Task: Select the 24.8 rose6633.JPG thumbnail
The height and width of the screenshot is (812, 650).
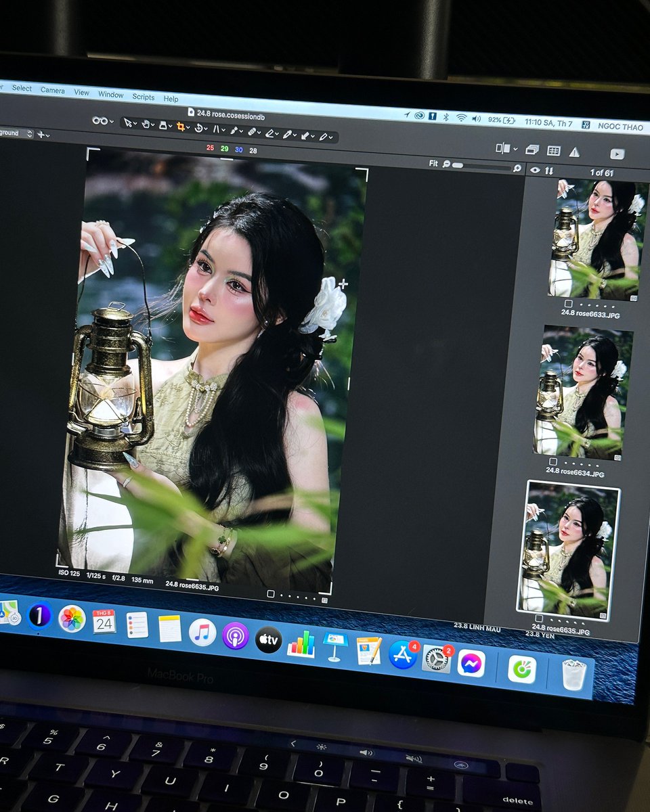Action: 598,238
